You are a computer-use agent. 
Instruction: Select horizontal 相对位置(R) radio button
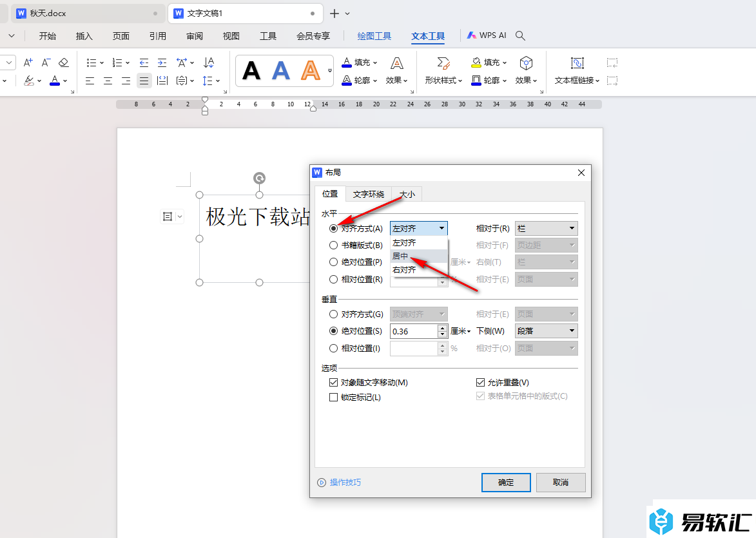(x=333, y=279)
